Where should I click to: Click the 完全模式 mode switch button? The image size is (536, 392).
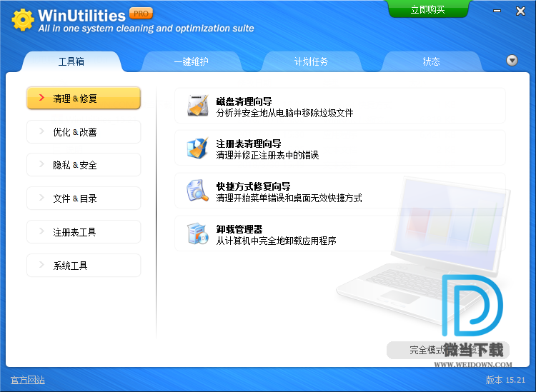(x=448, y=350)
